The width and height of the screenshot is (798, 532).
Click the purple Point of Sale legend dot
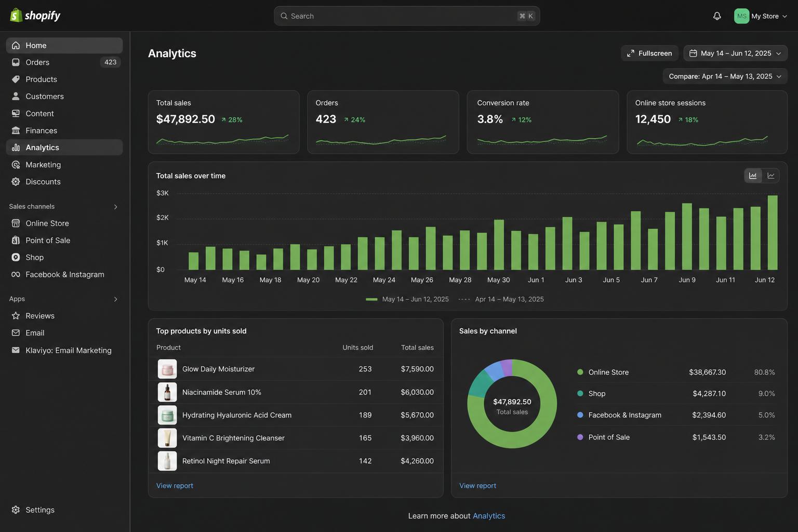[x=580, y=437]
